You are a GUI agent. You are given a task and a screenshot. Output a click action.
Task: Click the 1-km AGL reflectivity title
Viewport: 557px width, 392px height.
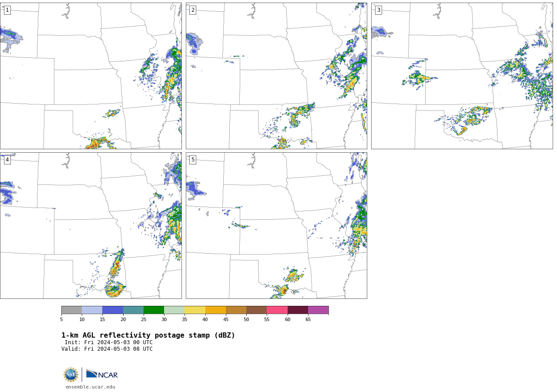148,335
